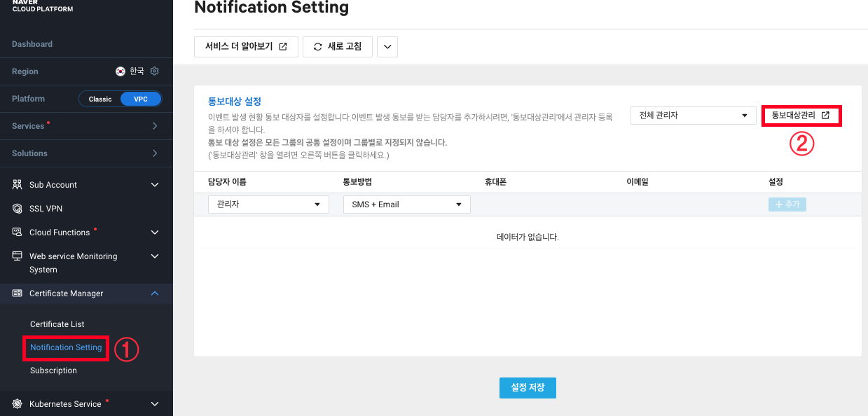The width and height of the screenshot is (868, 416).
Task: Click the Region label in sidebar
Action: 25,71
